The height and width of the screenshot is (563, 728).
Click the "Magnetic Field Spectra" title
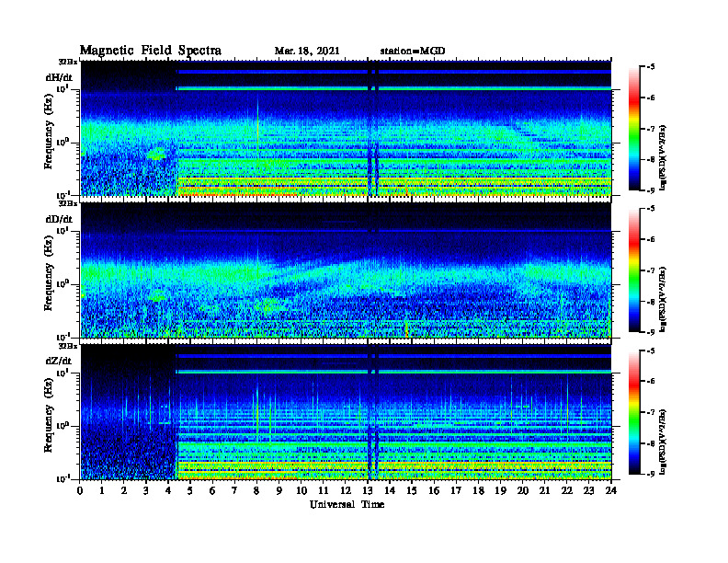[151, 51]
